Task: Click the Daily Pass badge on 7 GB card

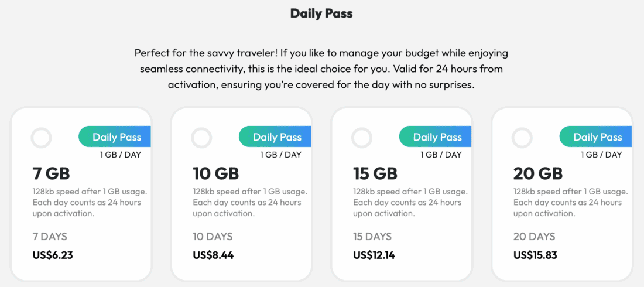Action: point(115,137)
